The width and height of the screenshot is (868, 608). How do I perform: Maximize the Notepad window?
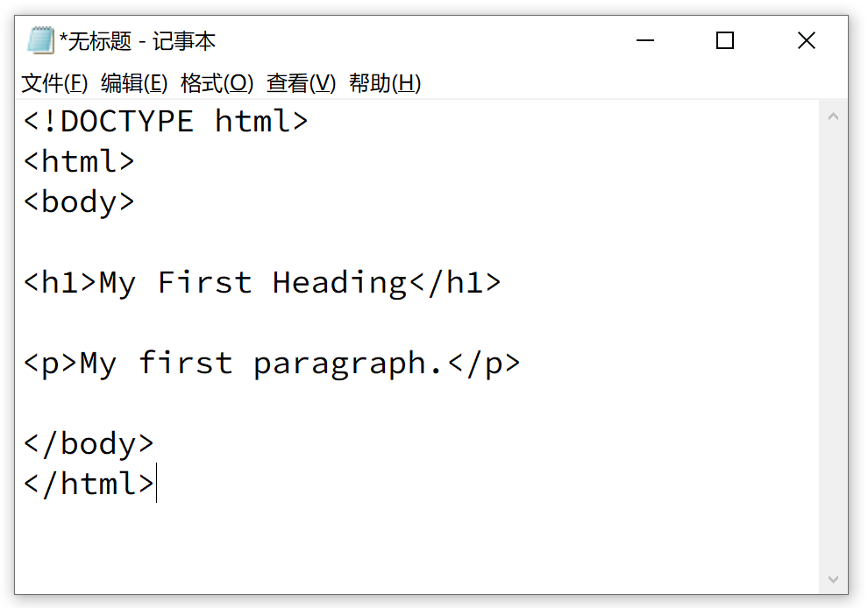(x=725, y=40)
